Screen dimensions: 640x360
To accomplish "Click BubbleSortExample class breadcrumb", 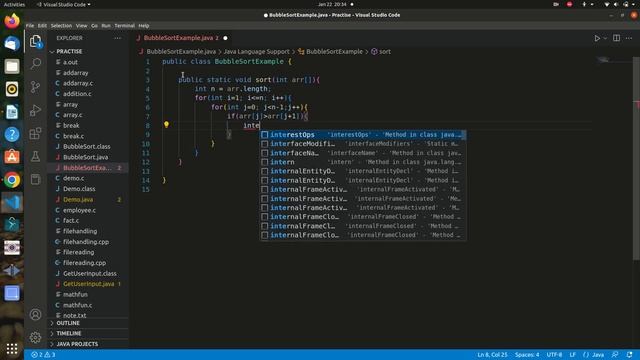I will coord(330,51).
